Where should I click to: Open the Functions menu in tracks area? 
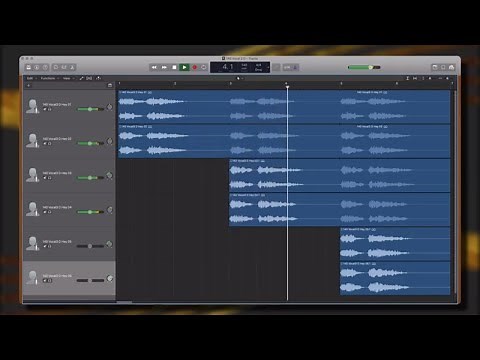49,78
